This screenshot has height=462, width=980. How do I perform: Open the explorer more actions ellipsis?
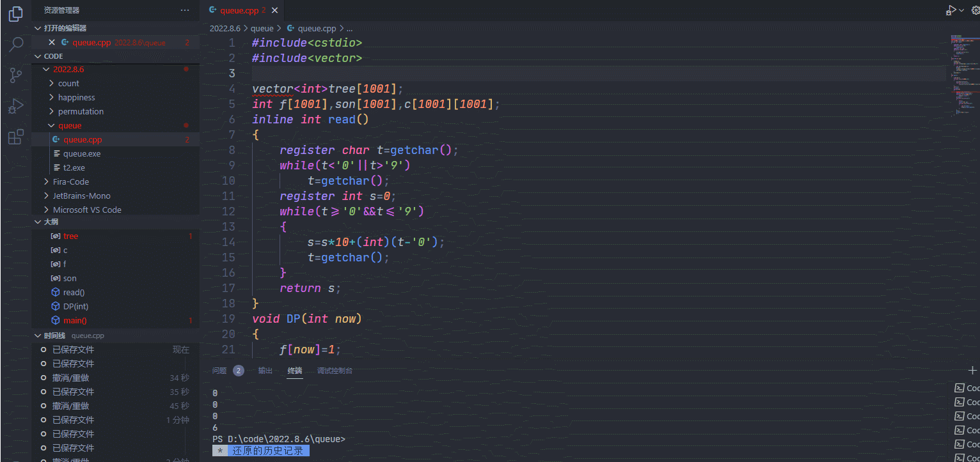[x=185, y=10]
